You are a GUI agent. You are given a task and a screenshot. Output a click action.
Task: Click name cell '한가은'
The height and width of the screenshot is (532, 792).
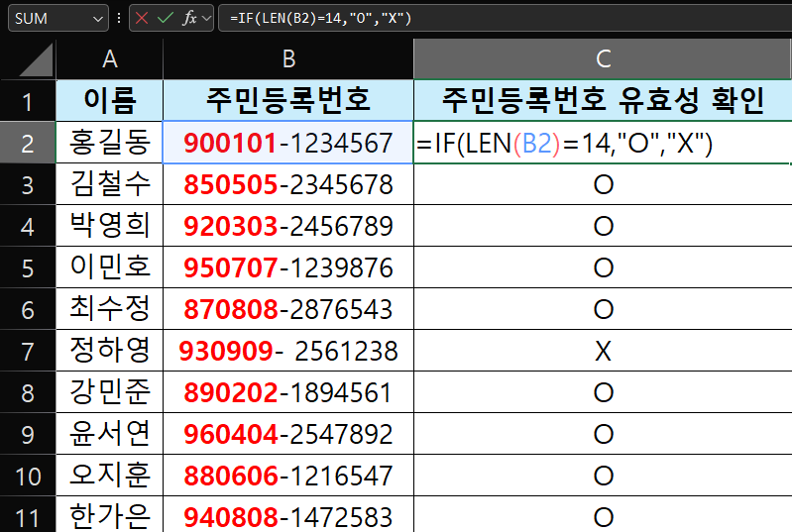tap(110, 514)
